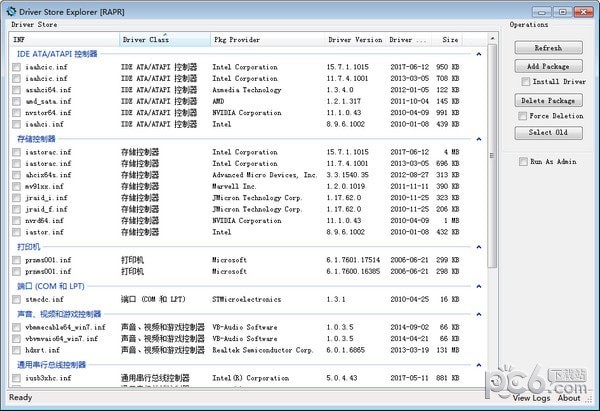This screenshot has height=411, width=600.
Task: Select iusb3xhc.inf driver entry
Action: (x=48, y=378)
